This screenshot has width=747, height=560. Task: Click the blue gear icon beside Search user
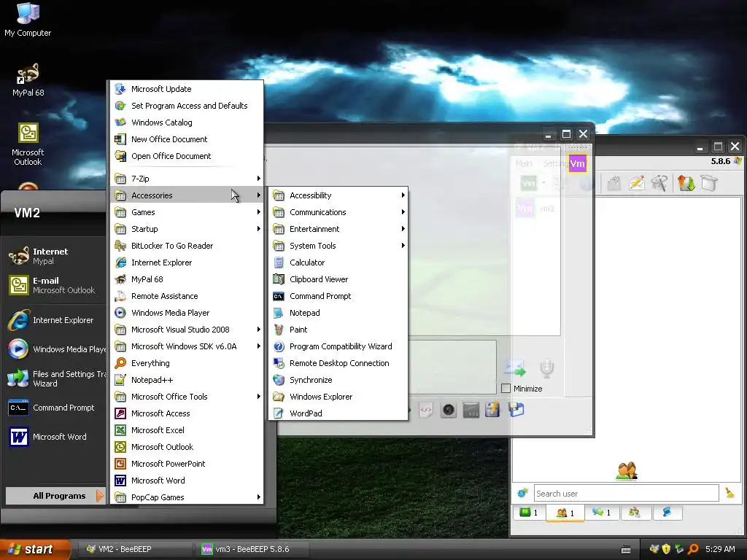tap(522, 493)
